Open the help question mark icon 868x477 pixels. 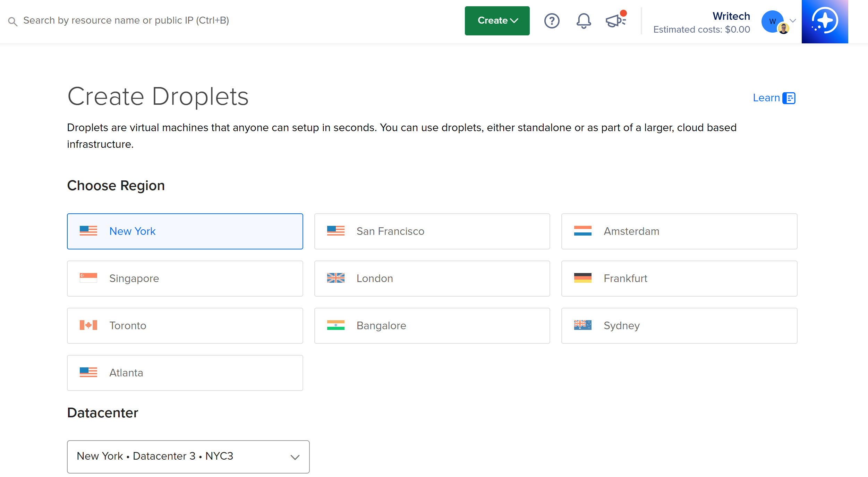pos(552,21)
